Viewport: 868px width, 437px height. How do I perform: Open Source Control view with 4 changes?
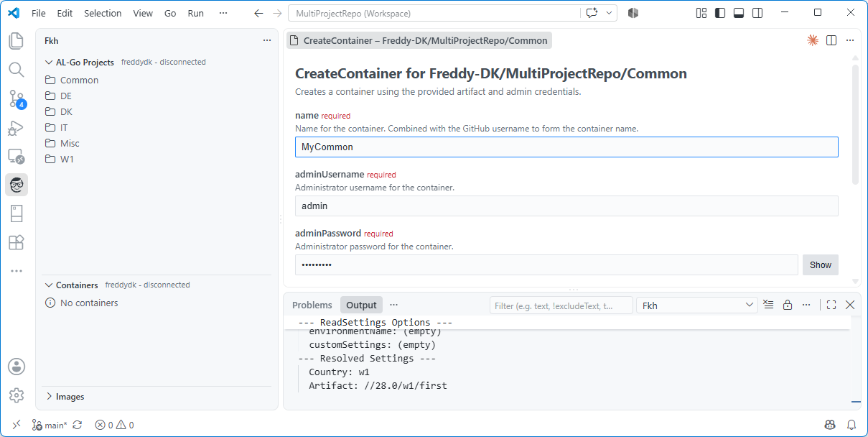click(17, 98)
